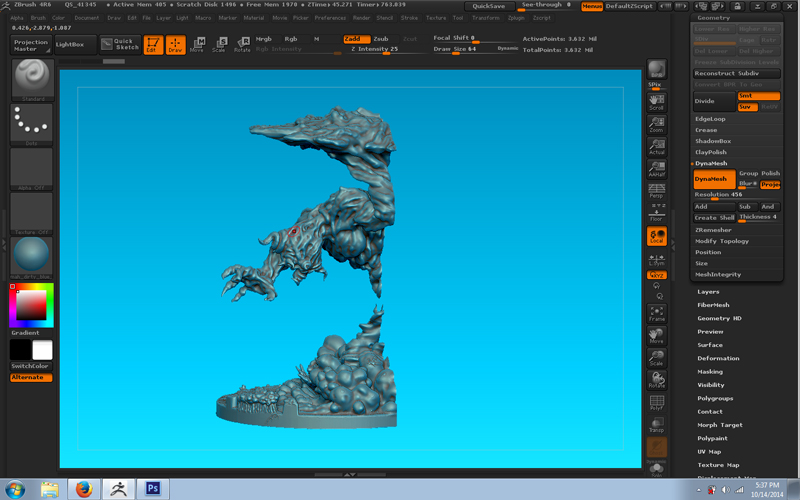Toggle the Alternate button
Image resolution: width=800 pixels, height=500 pixels.
pyautogui.click(x=32, y=378)
